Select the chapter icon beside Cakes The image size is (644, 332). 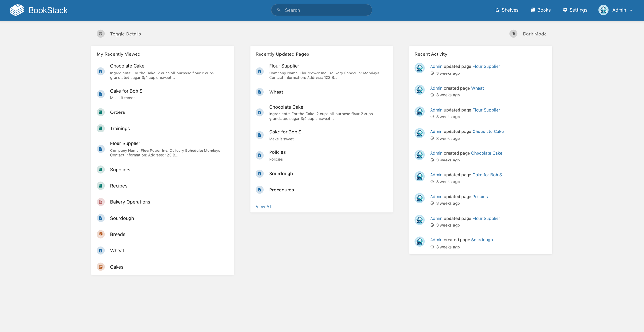[100, 267]
